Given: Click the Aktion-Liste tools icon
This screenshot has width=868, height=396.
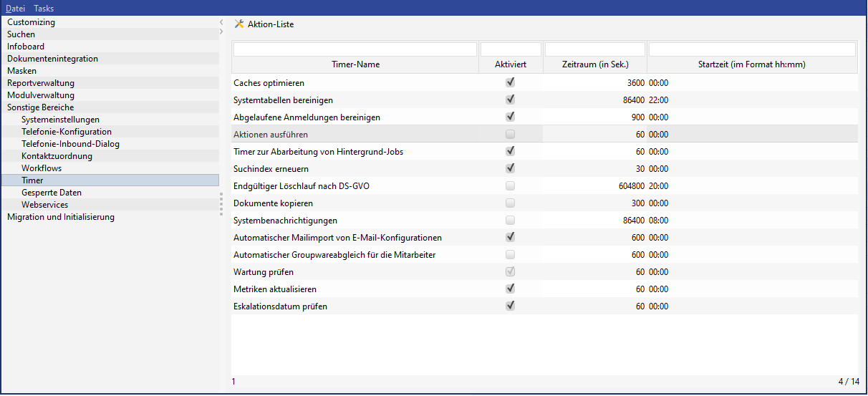Looking at the screenshot, I should pos(239,24).
